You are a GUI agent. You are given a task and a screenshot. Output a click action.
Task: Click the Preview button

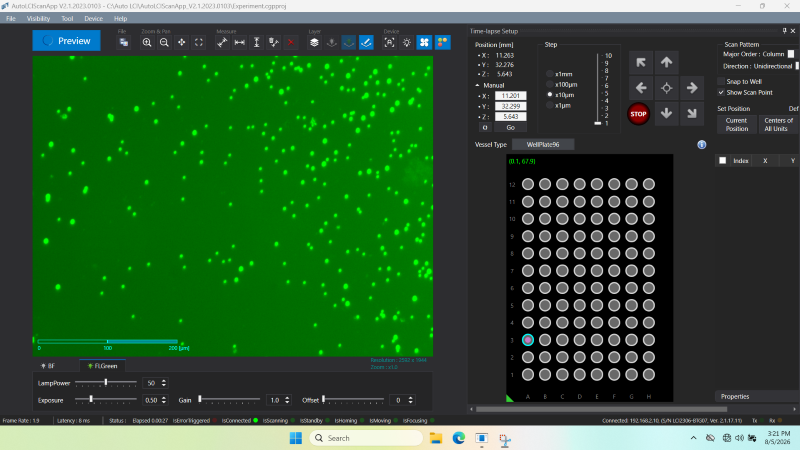(x=66, y=41)
